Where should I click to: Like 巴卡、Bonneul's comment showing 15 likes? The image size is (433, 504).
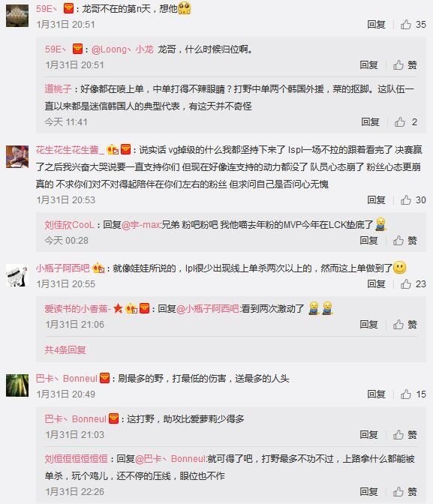pyautogui.click(x=413, y=394)
